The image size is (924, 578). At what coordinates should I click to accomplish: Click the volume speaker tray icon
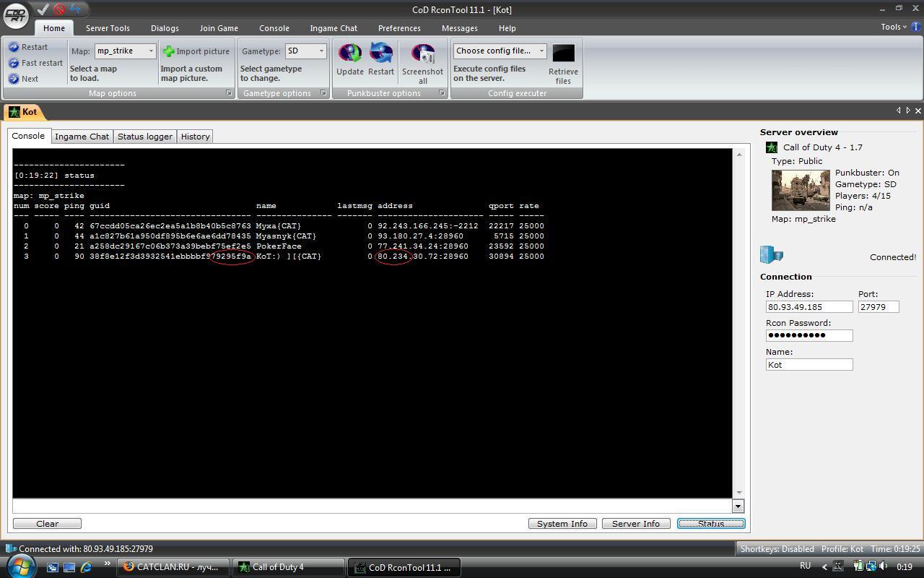pos(883,566)
